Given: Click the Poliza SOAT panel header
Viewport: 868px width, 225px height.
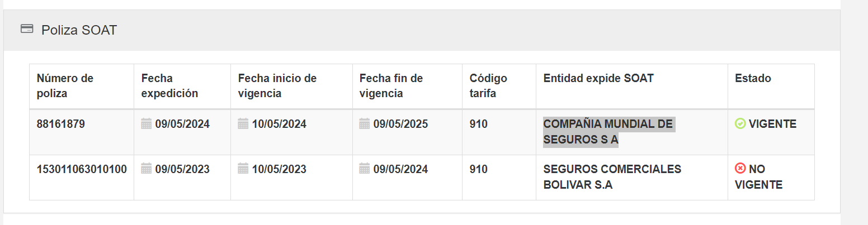Looking at the screenshot, I should tap(79, 30).
